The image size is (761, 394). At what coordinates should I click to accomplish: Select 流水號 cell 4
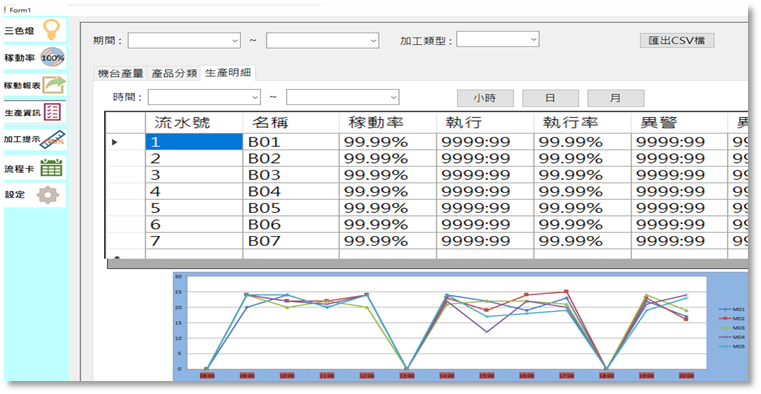click(194, 191)
